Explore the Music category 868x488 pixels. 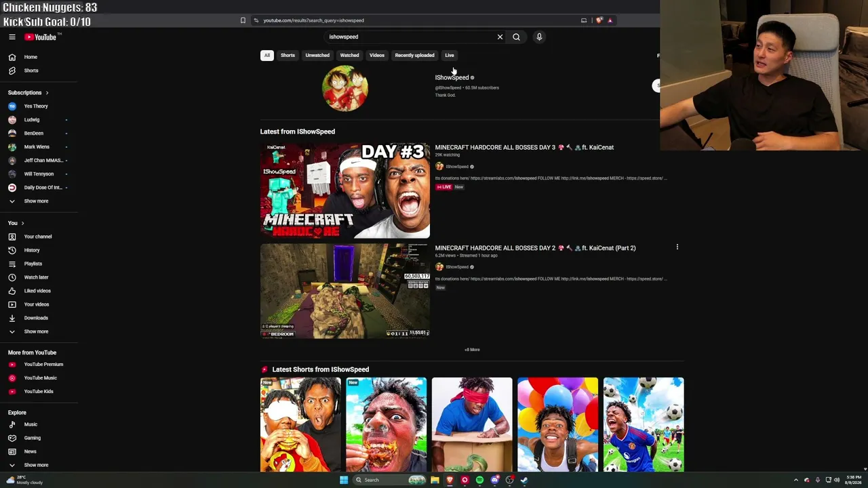tap(31, 424)
